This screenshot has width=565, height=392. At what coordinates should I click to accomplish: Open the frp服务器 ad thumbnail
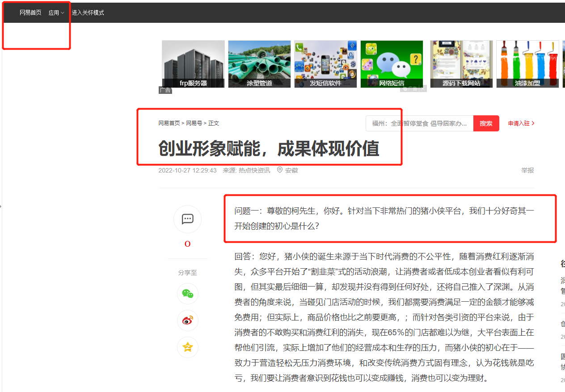click(x=193, y=64)
